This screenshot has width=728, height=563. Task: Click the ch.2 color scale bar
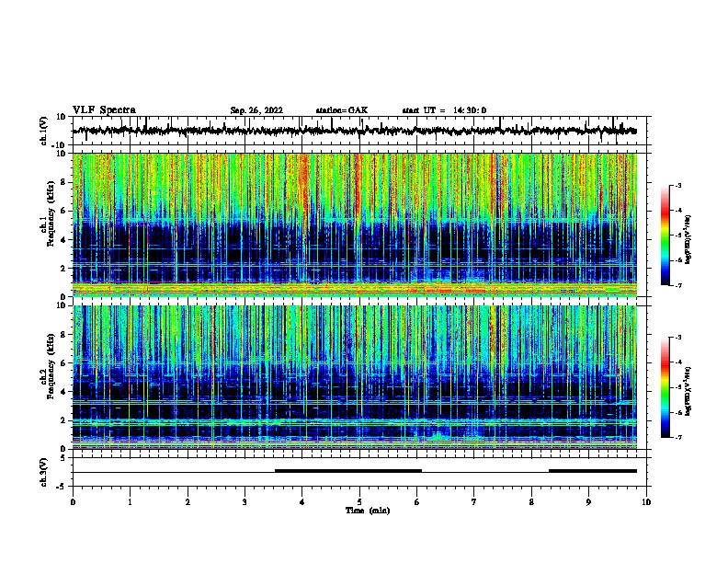point(665,387)
